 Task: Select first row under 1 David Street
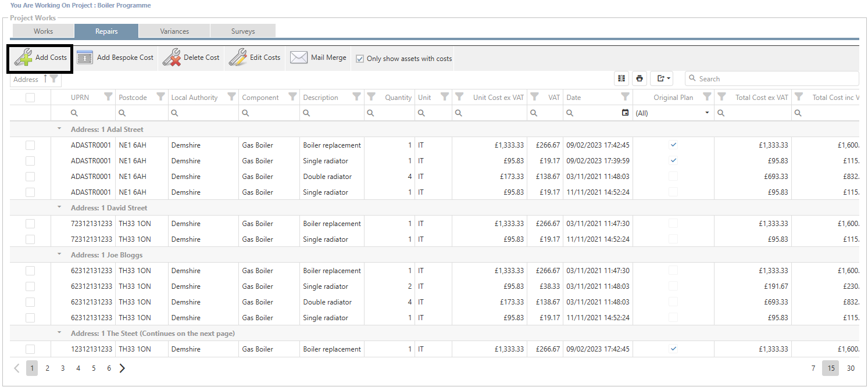[x=30, y=224]
